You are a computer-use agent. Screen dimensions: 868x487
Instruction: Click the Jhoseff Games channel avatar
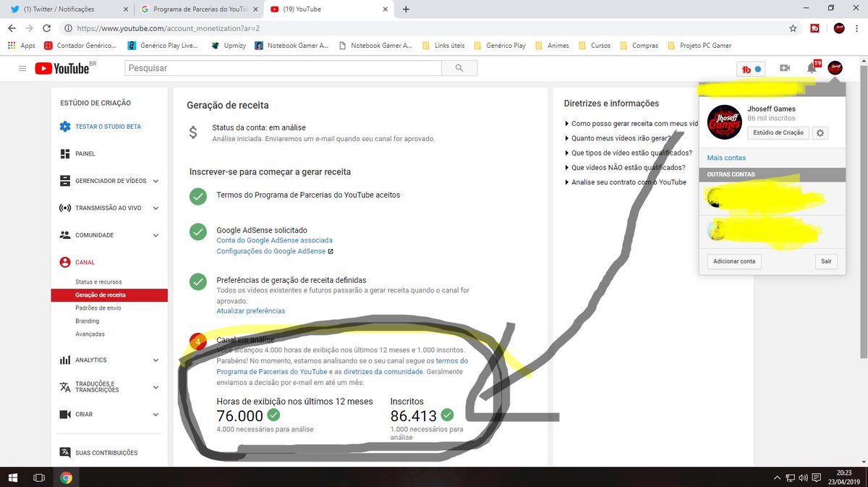click(x=724, y=122)
